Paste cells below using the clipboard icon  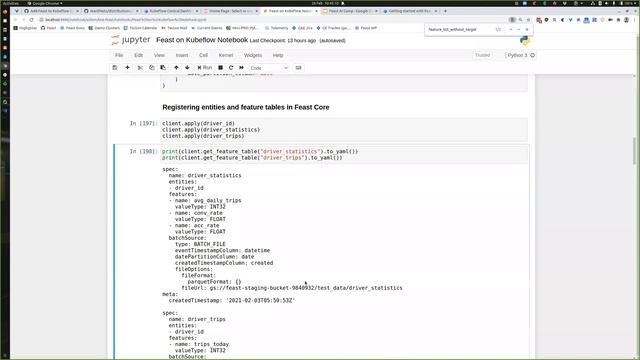[x=163, y=68]
